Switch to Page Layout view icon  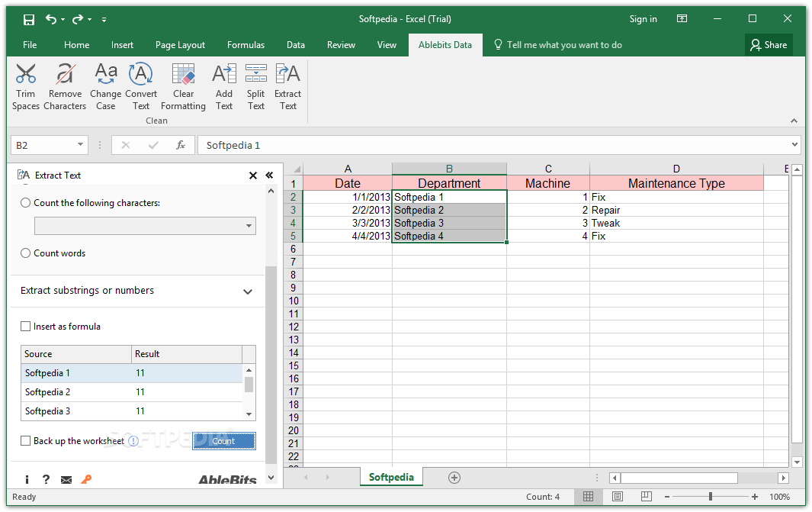[x=618, y=497]
